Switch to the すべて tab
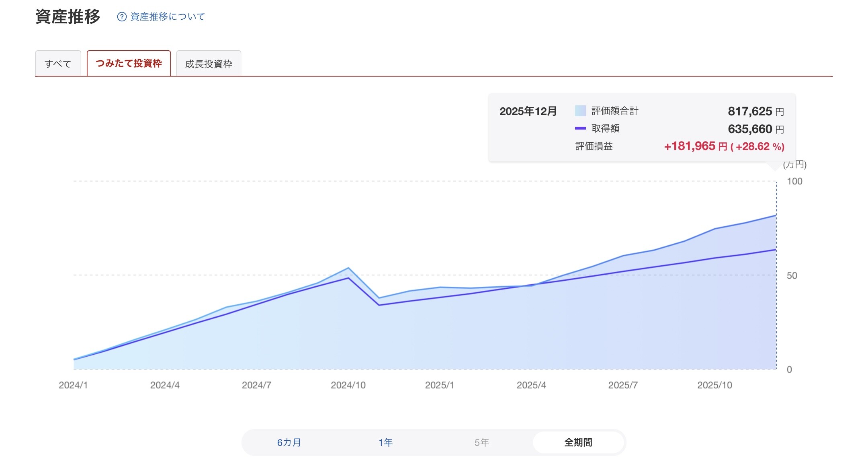 (58, 64)
